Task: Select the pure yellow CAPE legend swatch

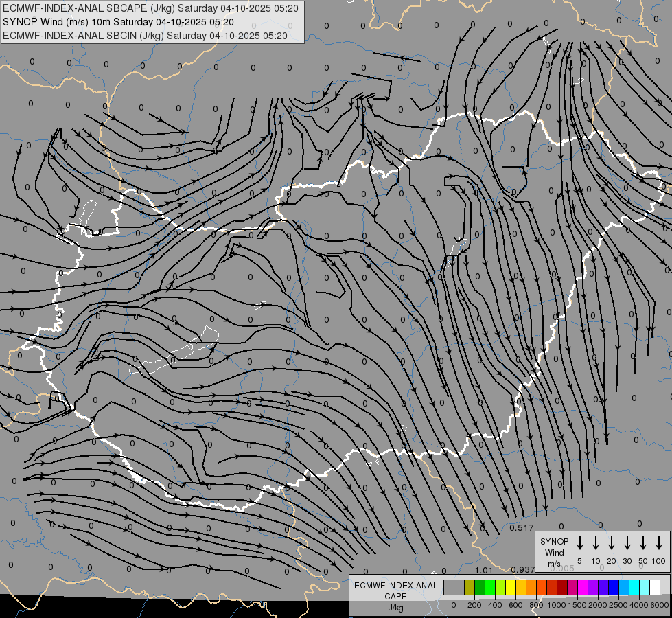Action: coord(511,588)
